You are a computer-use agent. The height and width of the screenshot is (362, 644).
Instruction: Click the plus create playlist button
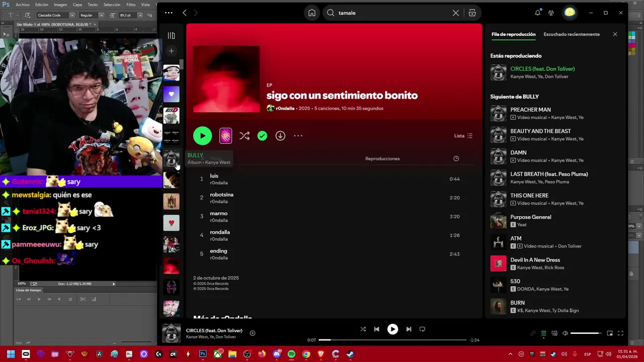[x=171, y=51]
